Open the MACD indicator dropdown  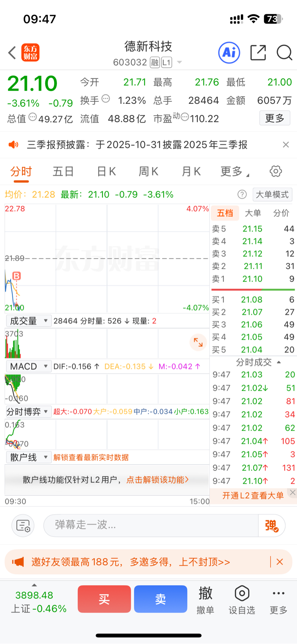29,366
